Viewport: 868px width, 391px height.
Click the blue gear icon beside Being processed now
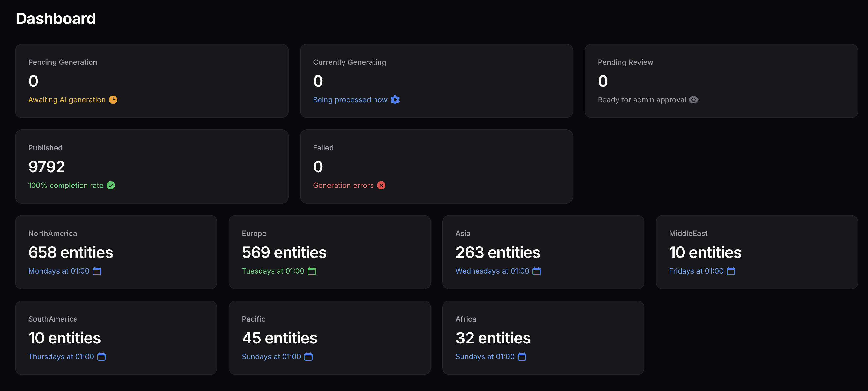(395, 100)
